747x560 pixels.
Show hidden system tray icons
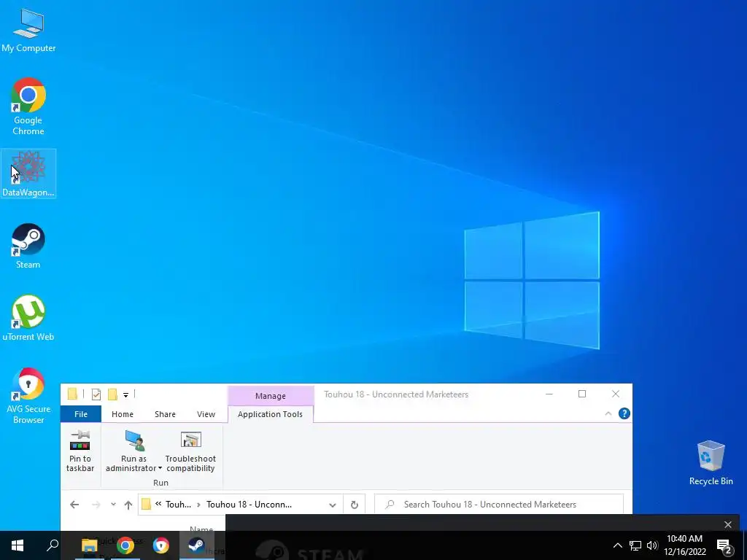[x=617, y=545]
